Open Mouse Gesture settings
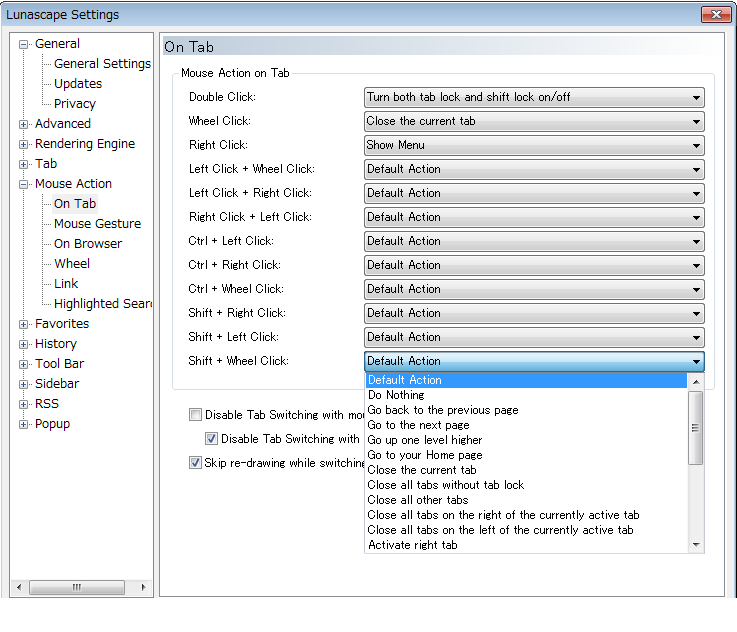 click(97, 224)
